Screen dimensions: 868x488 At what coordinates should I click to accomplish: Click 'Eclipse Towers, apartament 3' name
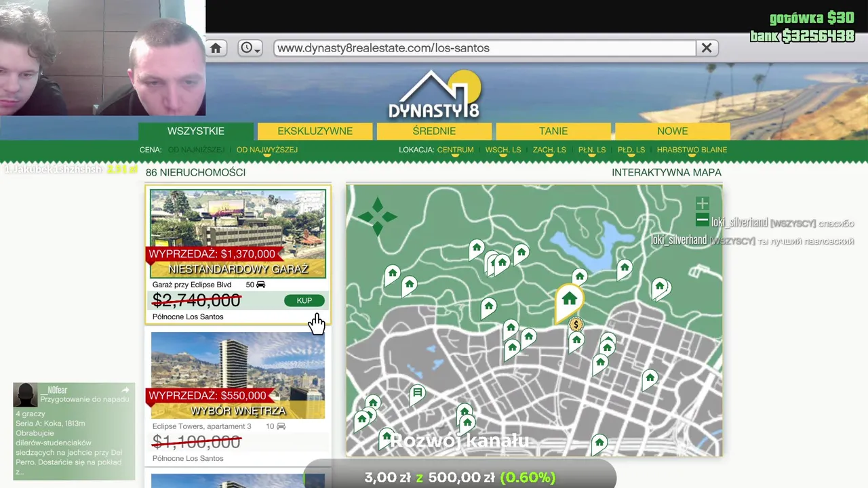(x=202, y=426)
